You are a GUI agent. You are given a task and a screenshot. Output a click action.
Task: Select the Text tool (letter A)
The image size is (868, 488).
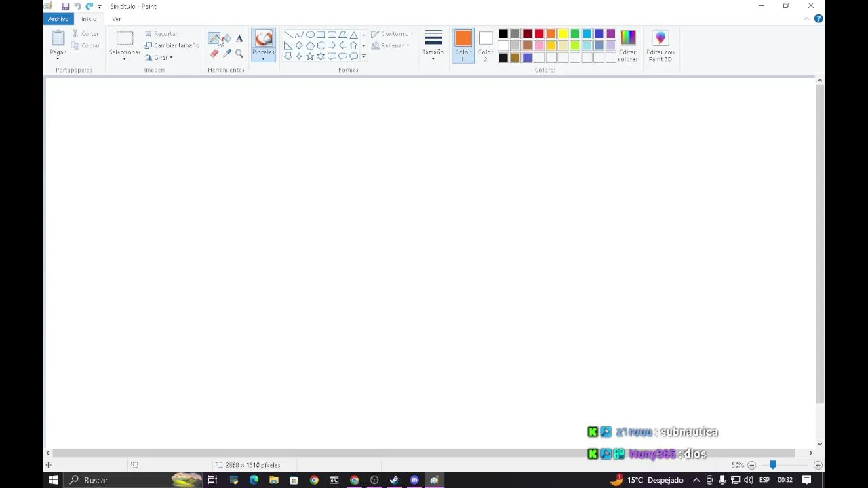click(239, 39)
